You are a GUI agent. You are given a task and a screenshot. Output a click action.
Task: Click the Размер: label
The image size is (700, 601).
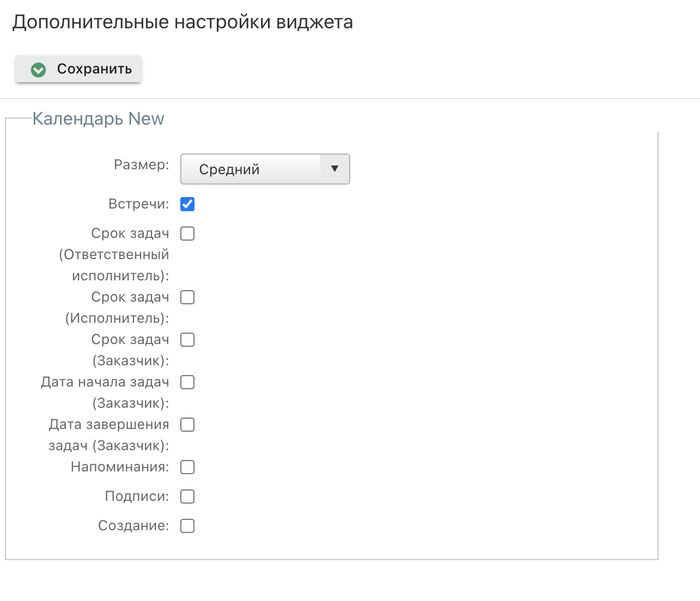point(142,165)
